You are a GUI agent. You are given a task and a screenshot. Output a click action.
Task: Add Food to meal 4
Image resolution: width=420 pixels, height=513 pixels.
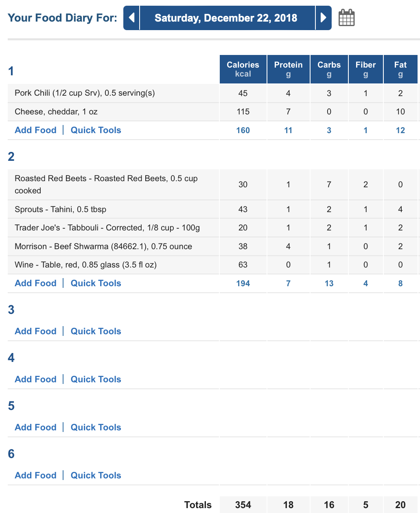(x=36, y=379)
